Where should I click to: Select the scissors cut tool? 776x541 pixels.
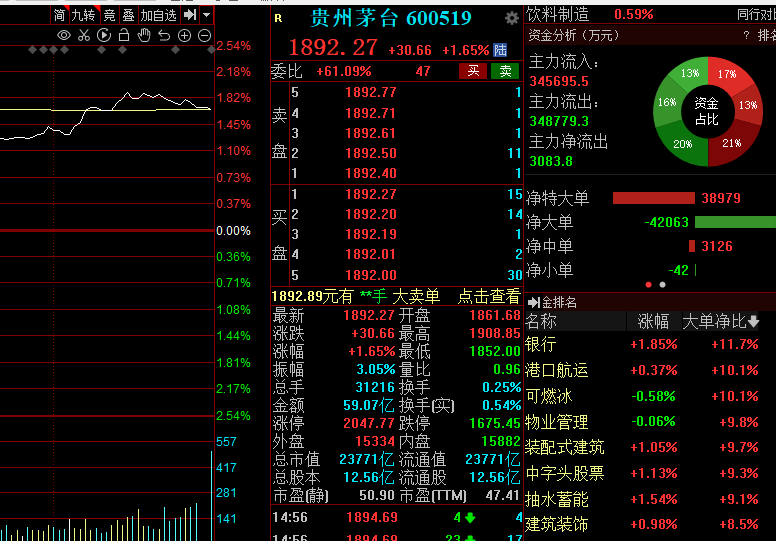coord(84,35)
